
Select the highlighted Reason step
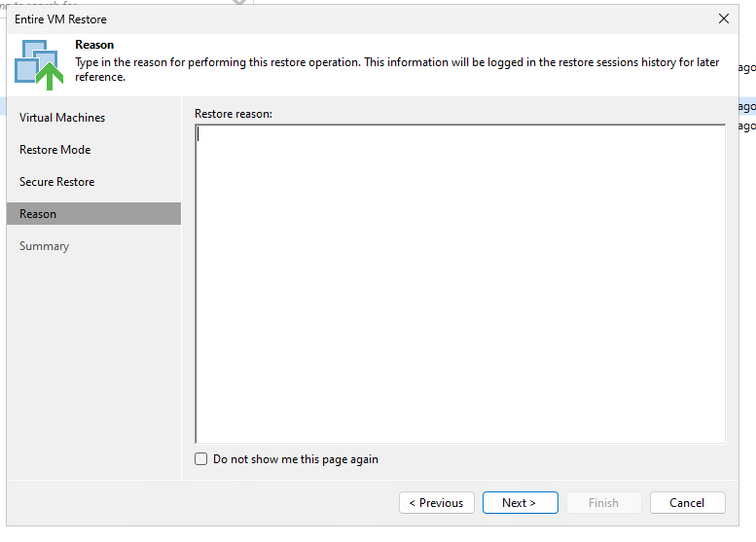[93, 214]
